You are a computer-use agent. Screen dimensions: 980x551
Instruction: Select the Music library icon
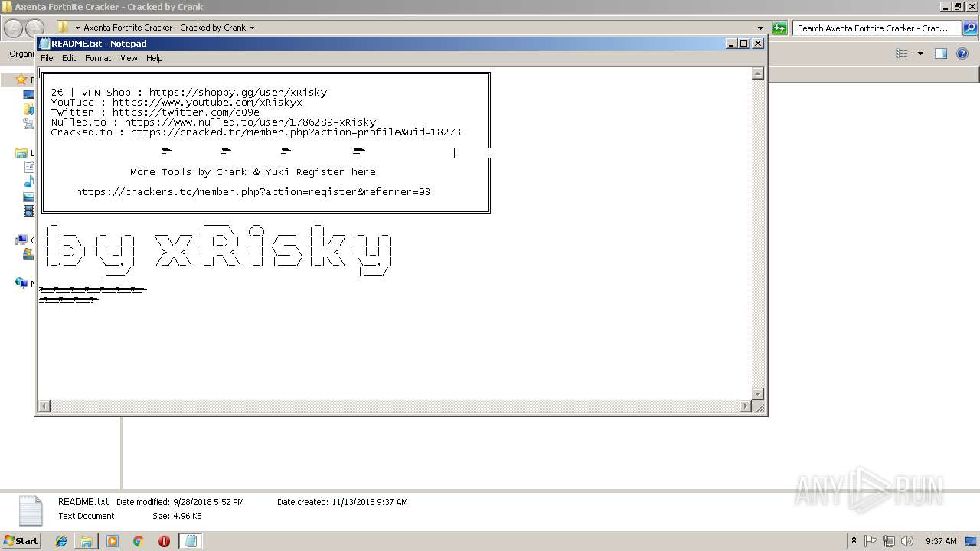click(29, 182)
